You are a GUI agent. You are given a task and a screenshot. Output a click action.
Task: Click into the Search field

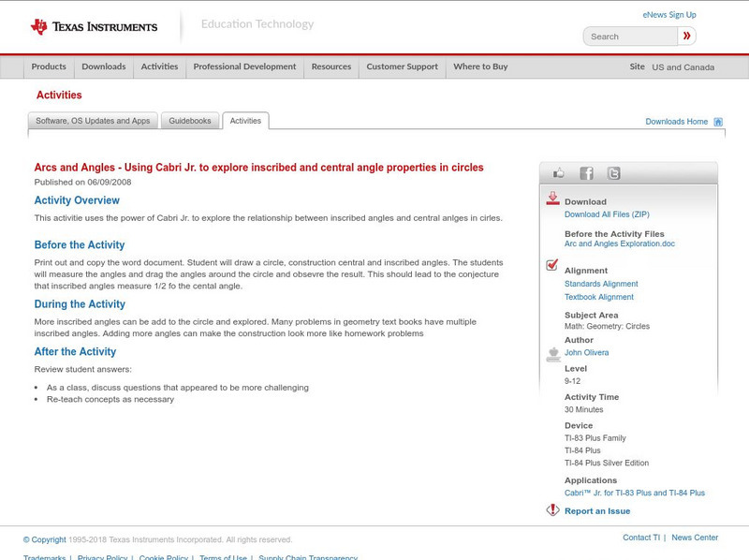pos(630,37)
